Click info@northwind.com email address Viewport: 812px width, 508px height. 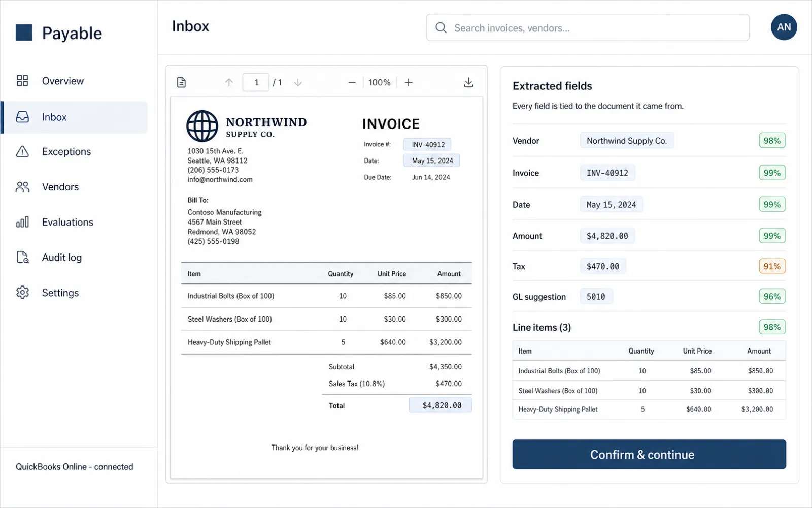[220, 179]
